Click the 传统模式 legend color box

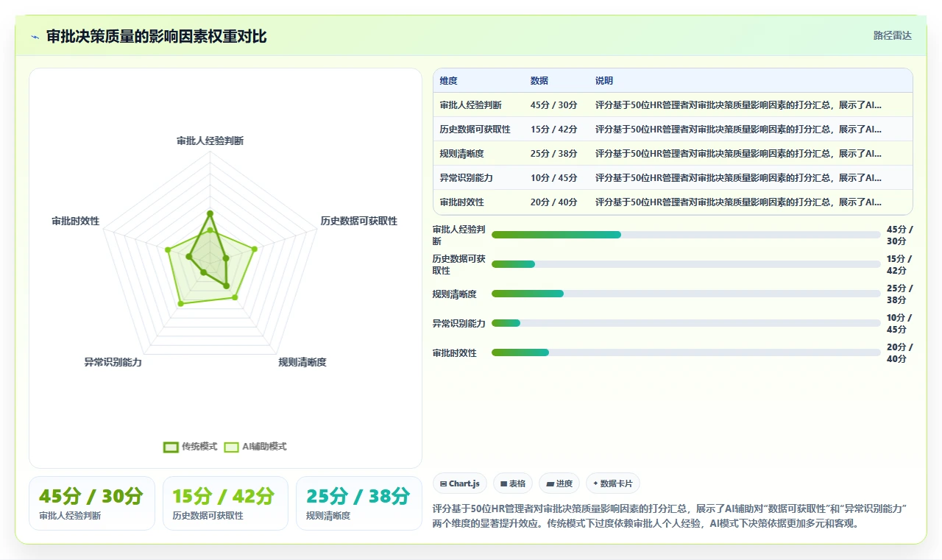171,447
